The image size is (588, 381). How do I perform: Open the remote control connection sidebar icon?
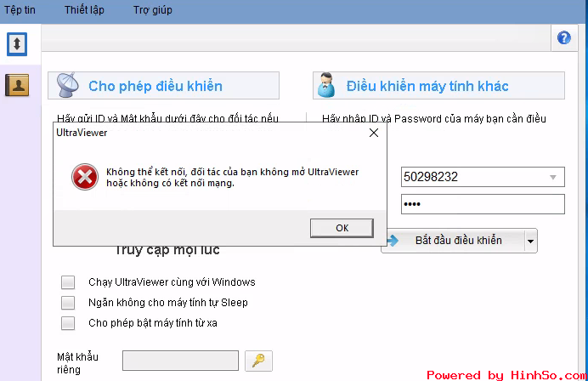(17, 44)
